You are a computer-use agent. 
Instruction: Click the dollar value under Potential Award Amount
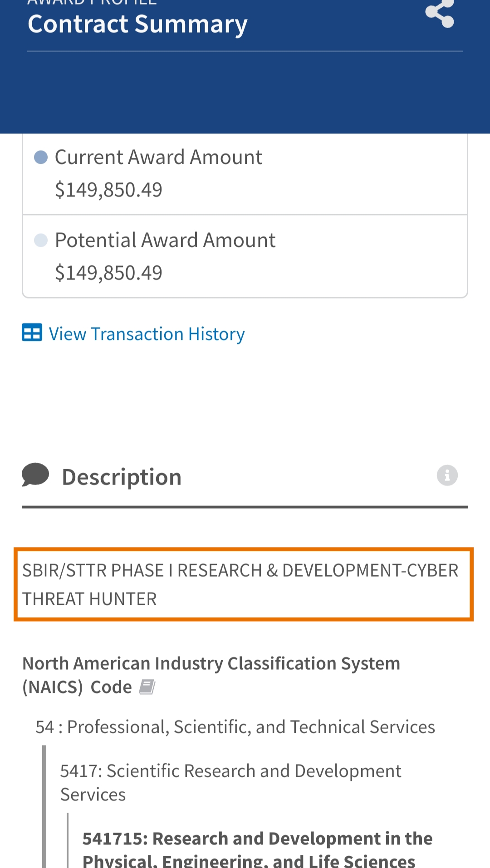click(x=108, y=273)
